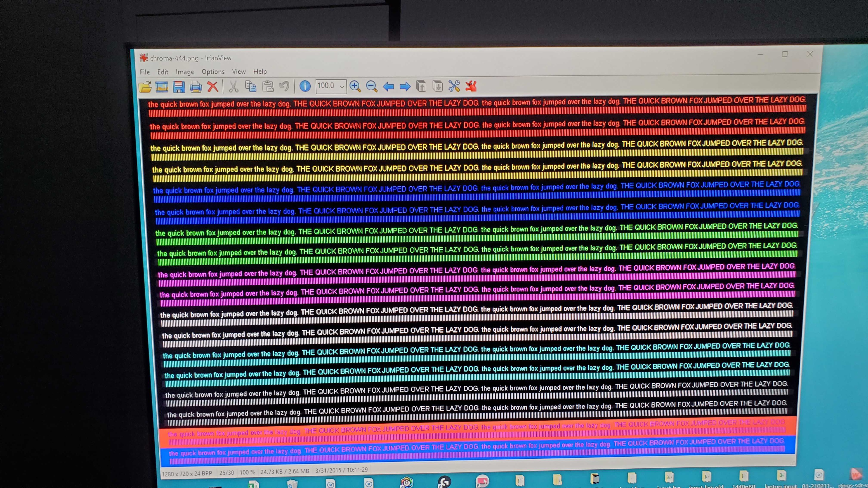Open image information blue info icon
Screen dimensions: 868x488
pyautogui.click(x=305, y=86)
